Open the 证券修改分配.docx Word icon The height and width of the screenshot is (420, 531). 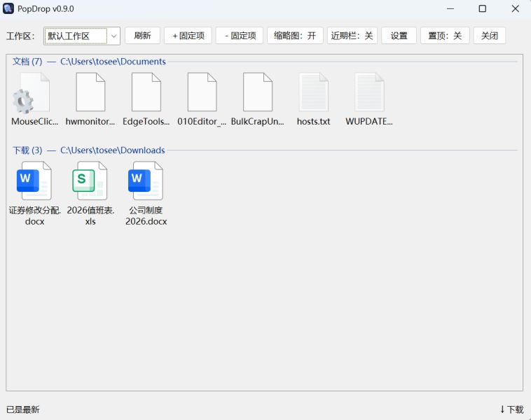[x=34, y=181]
